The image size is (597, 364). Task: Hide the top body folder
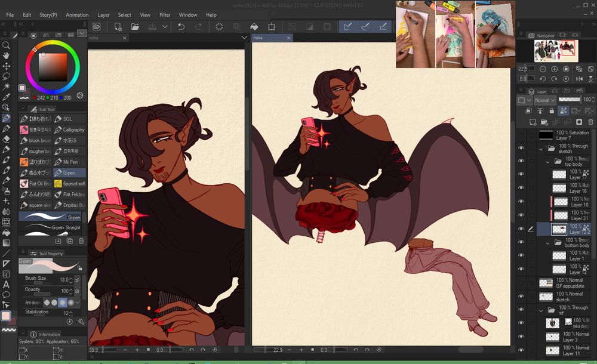(x=521, y=161)
